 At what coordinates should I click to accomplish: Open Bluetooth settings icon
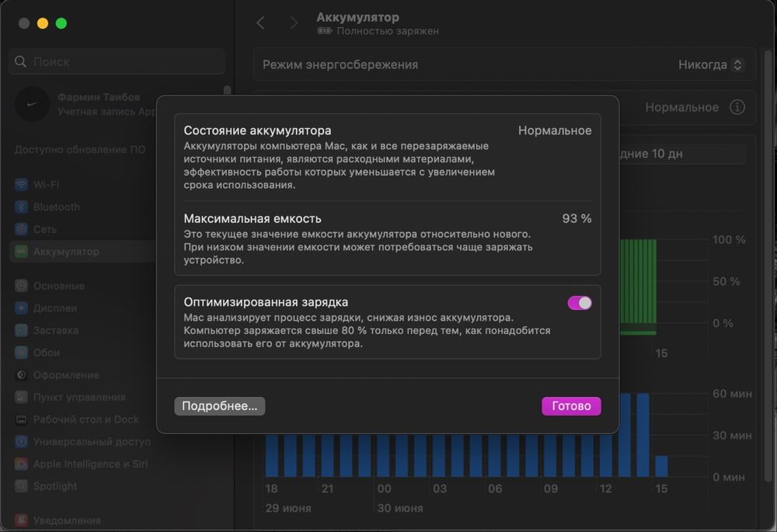(x=21, y=207)
